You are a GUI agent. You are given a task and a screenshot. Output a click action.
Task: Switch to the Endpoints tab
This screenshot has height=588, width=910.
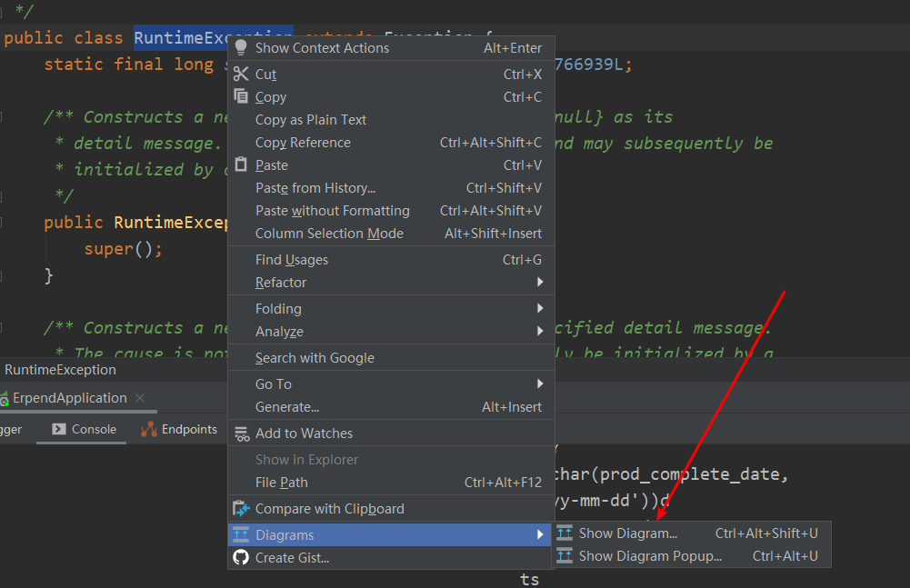tap(179, 430)
